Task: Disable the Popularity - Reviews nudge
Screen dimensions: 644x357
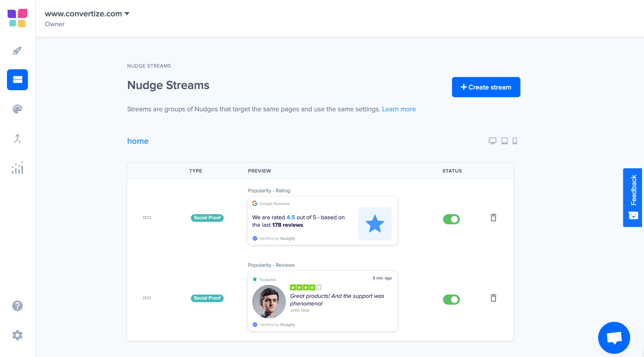Action: point(451,299)
